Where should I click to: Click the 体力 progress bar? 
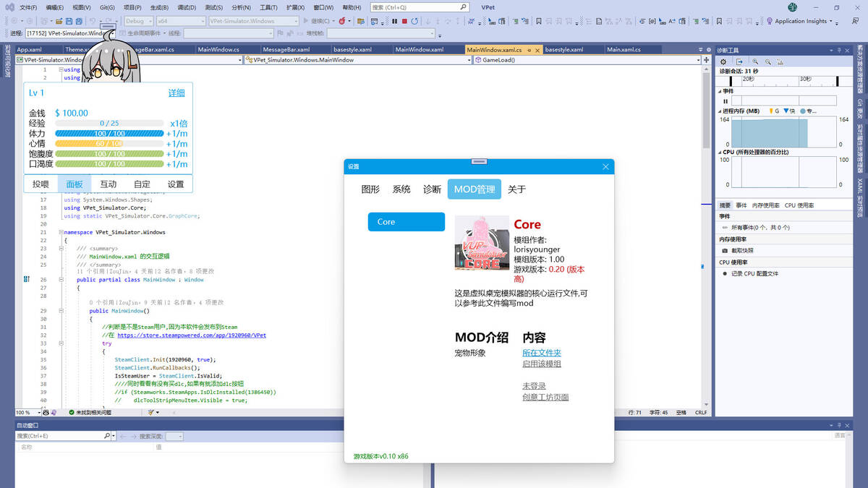click(109, 134)
